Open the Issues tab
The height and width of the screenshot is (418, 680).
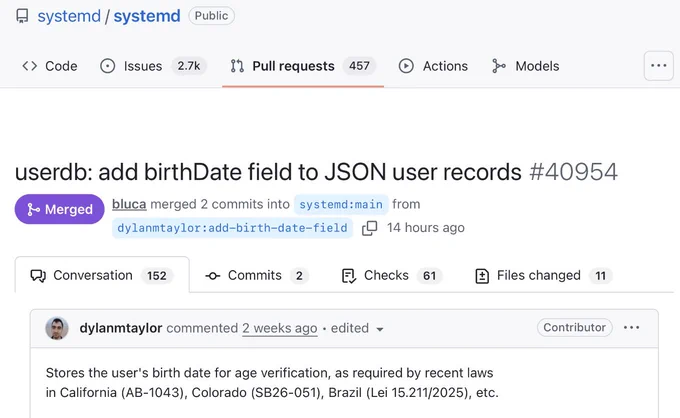click(153, 66)
